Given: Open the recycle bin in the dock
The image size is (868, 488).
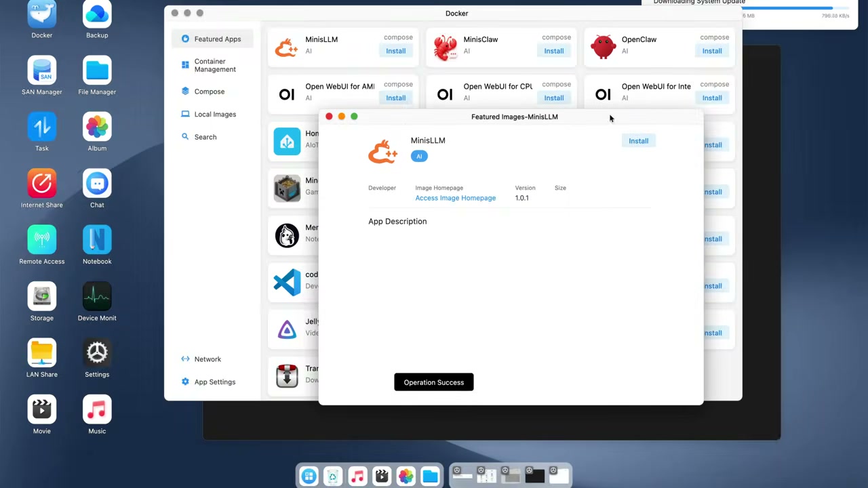Looking at the screenshot, I should 333,476.
